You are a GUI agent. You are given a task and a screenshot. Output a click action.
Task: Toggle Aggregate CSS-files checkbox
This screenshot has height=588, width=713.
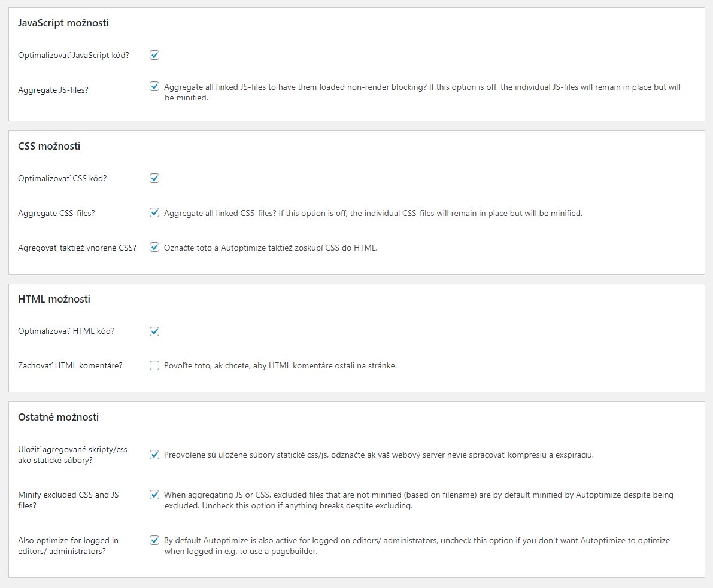pyautogui.click(x=154, y=213)
